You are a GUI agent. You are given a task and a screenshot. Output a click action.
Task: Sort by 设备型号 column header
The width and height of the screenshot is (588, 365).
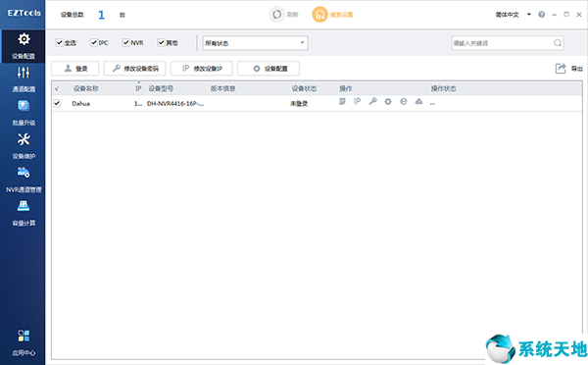(161, 88)
